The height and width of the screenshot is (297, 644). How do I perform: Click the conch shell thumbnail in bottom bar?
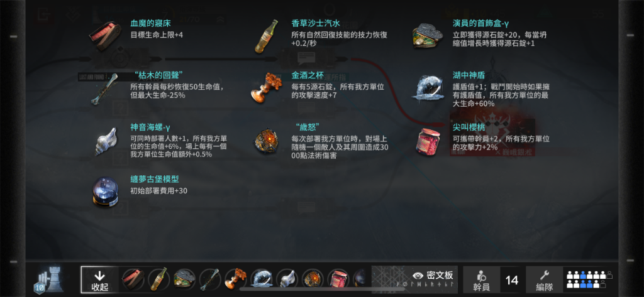(x=287, y=279)
